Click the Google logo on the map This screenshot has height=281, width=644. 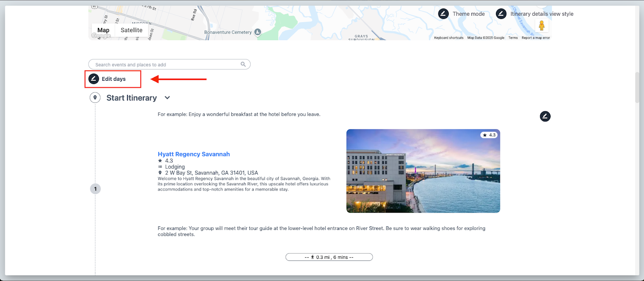pyautogui.click(x=101, y=36)
